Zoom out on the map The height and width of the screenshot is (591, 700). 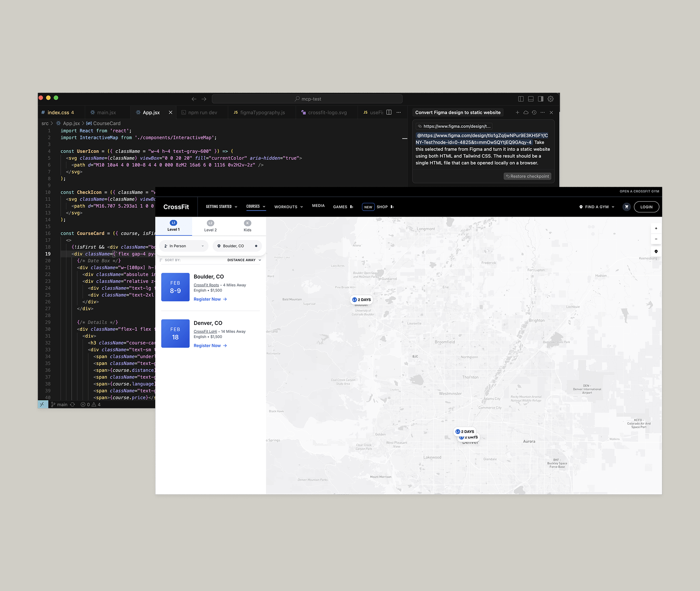656,239
